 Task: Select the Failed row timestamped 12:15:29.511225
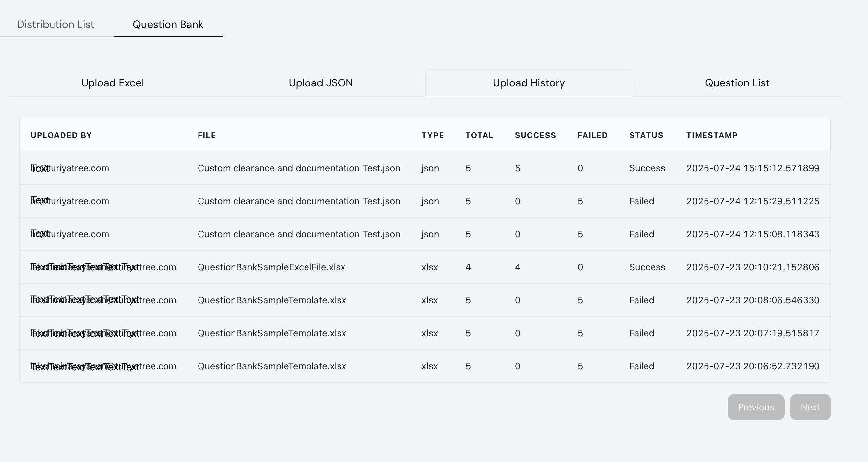[x=299, y=201]
